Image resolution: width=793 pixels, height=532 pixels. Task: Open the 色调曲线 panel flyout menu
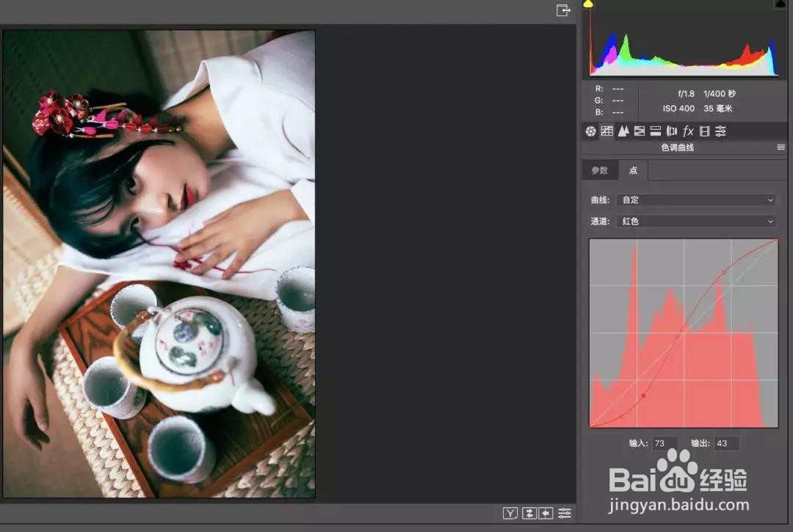[781, 147]
